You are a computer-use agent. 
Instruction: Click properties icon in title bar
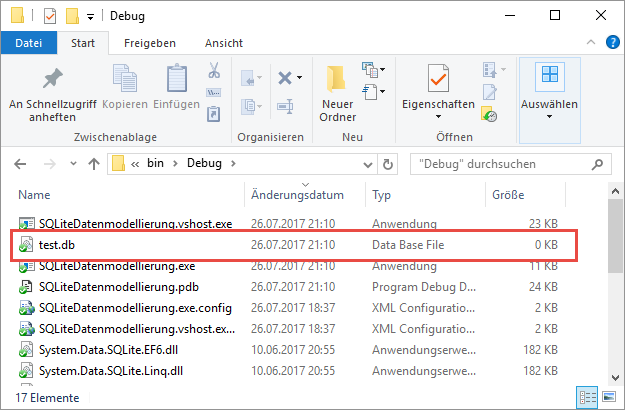50,16
